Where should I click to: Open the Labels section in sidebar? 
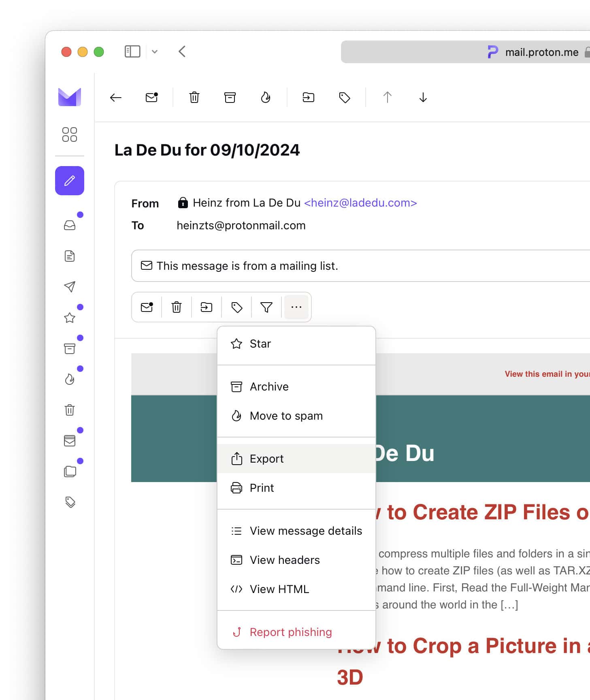[x=70, y=502]
